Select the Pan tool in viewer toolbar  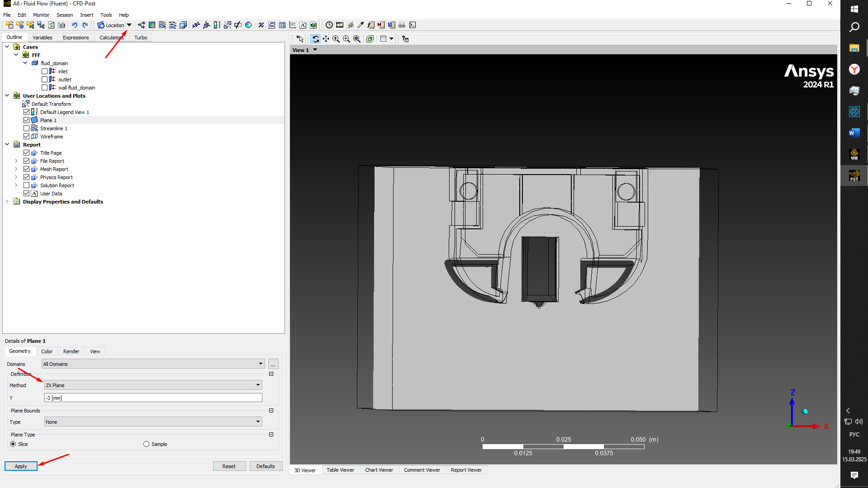pos(326,39)
